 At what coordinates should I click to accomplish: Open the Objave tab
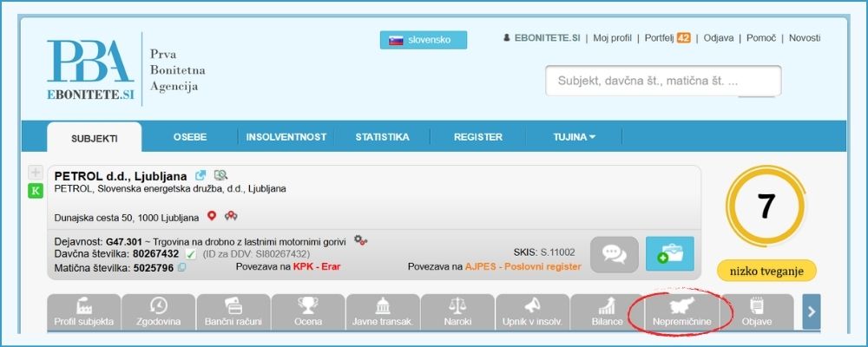pos(757,312)
